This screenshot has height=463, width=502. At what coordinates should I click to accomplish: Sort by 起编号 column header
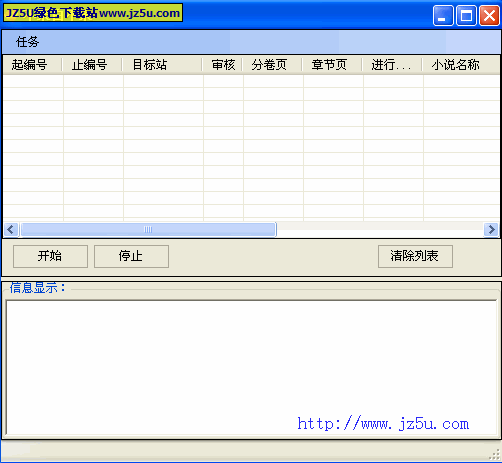click(x=32, y=65)
